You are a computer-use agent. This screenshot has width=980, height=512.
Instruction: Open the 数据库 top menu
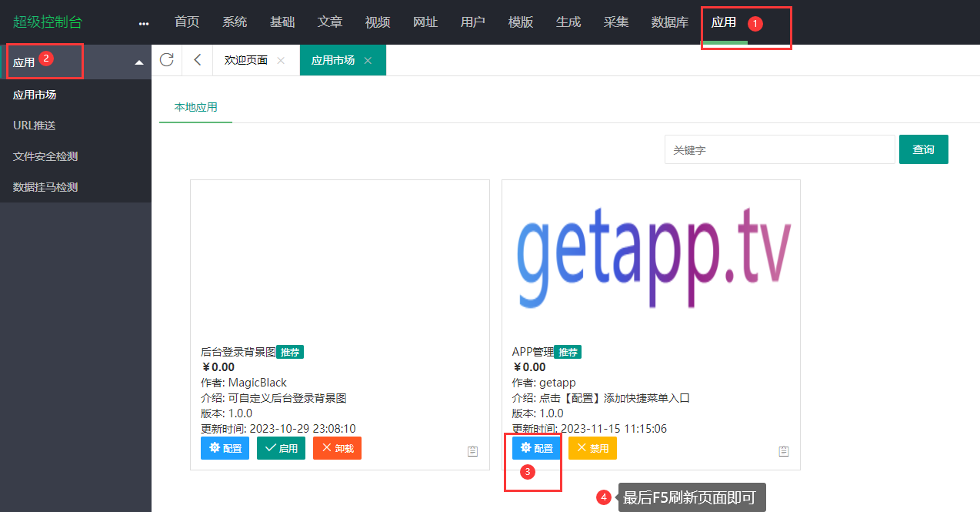(669, 22)
